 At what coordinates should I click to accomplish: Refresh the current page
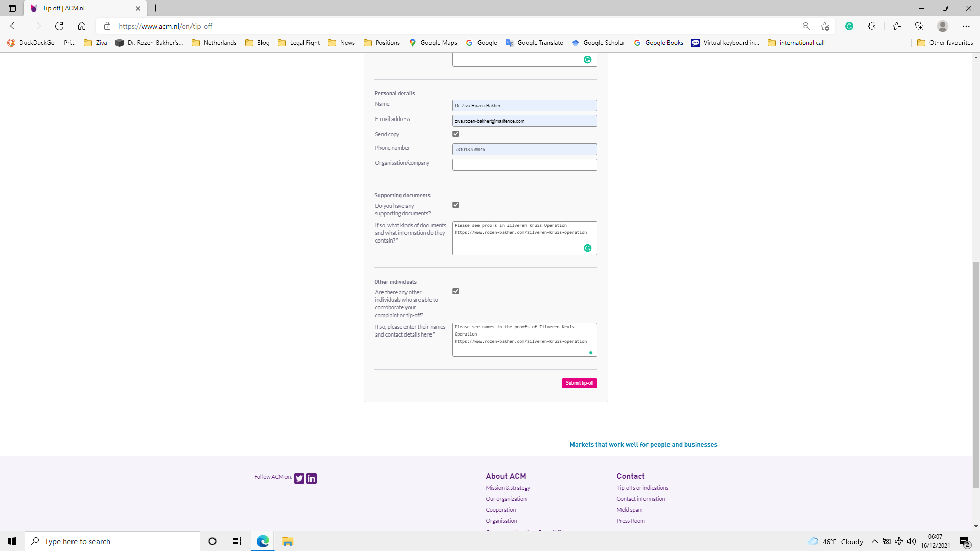pyautogui.click(x=59, y=26)
